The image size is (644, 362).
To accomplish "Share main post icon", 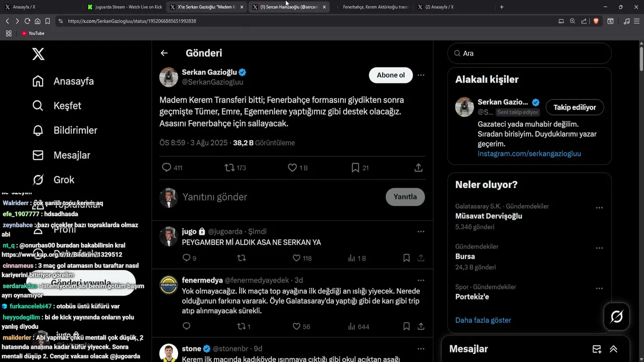I will coord(418,167).
